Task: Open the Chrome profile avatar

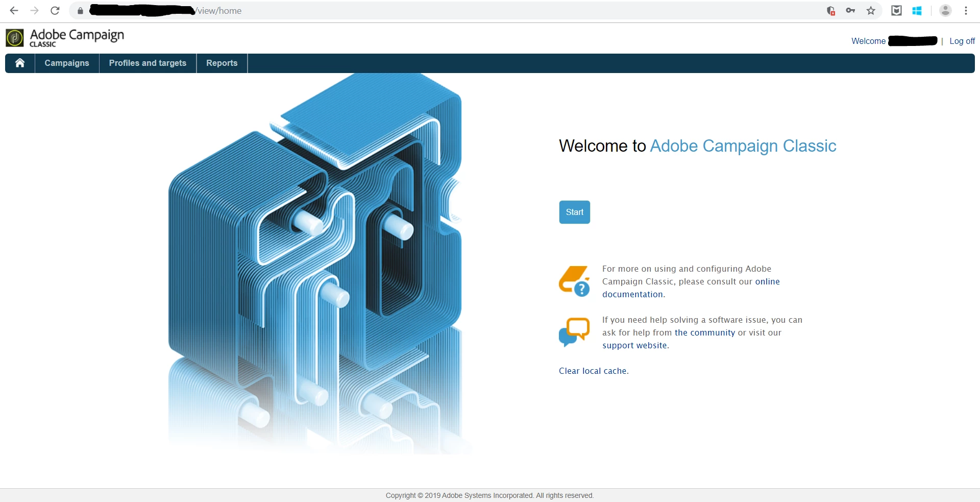Action: [945, 11]
